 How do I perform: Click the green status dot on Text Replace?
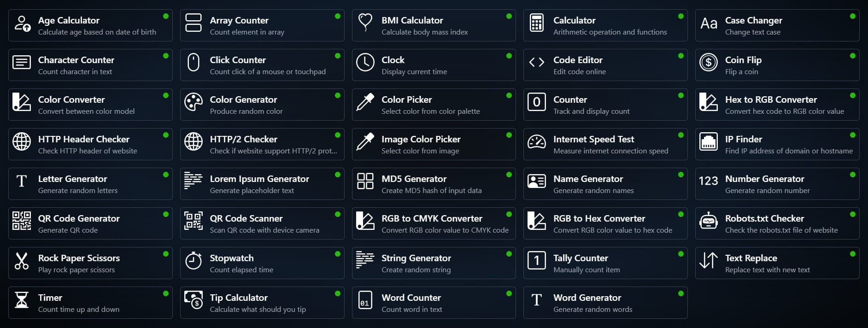pos(852,254)
